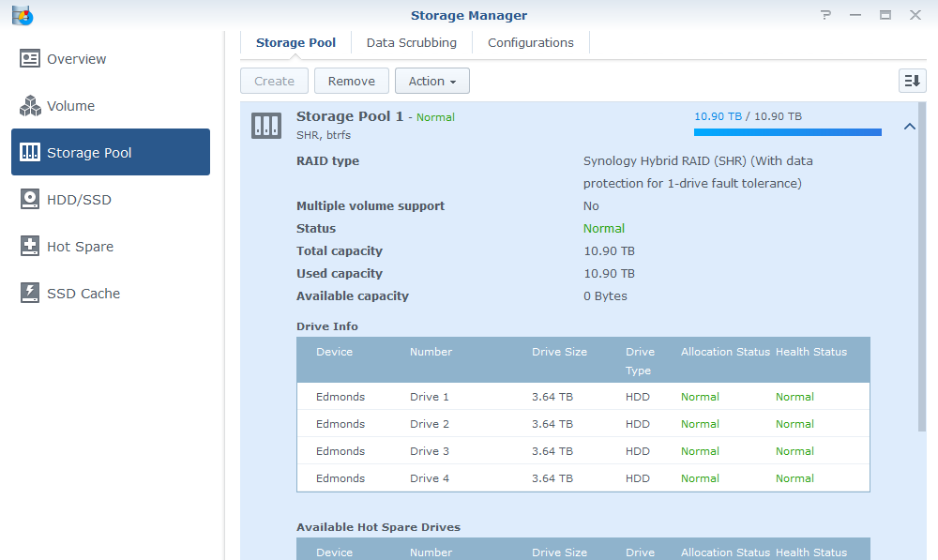
Task: Switch to the Storage Pool tab
Action: pos(295,42)
